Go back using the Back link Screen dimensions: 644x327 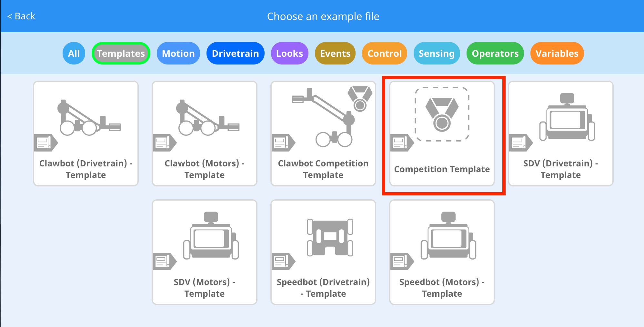click(21, 16)
